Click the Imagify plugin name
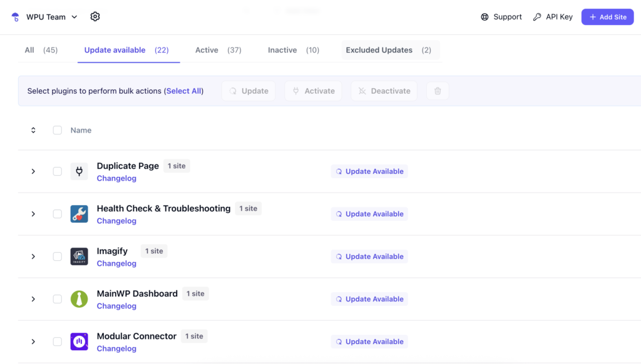641x364 pixels. pos(113,251)
